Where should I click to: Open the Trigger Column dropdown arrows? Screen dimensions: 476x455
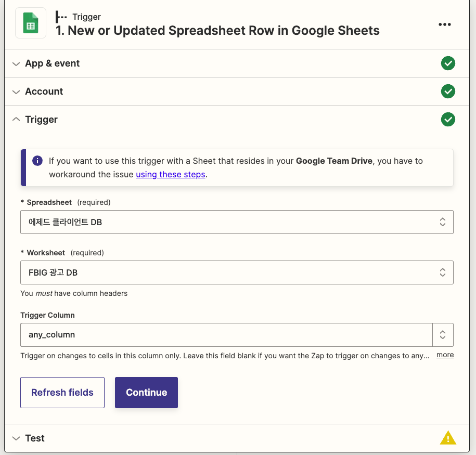(x=443, y=334)
